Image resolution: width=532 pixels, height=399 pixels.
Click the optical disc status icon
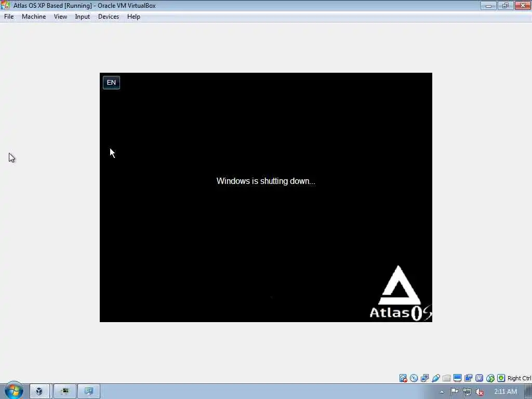tap(414, 378)
